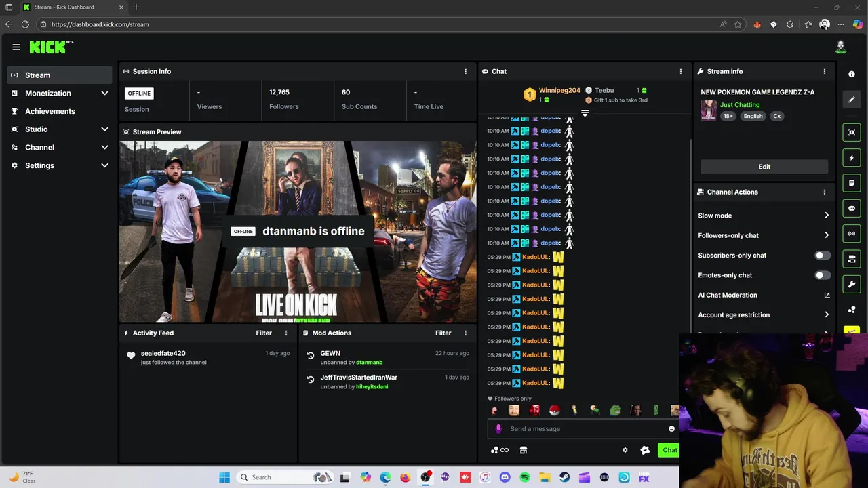Click the Kick logo
The height and width of the screenshot is (488, 868).
point(50,47)
